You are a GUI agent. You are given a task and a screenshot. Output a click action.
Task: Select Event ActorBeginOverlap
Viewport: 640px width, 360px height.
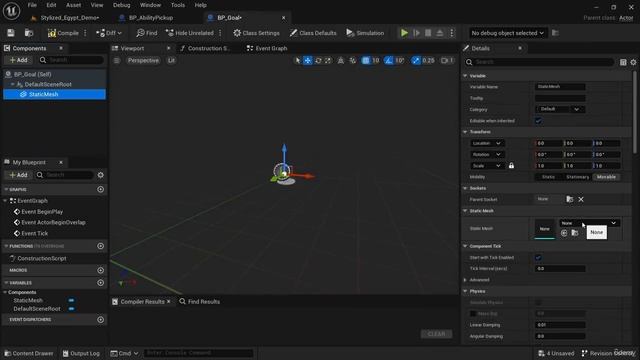click(53, 222)
